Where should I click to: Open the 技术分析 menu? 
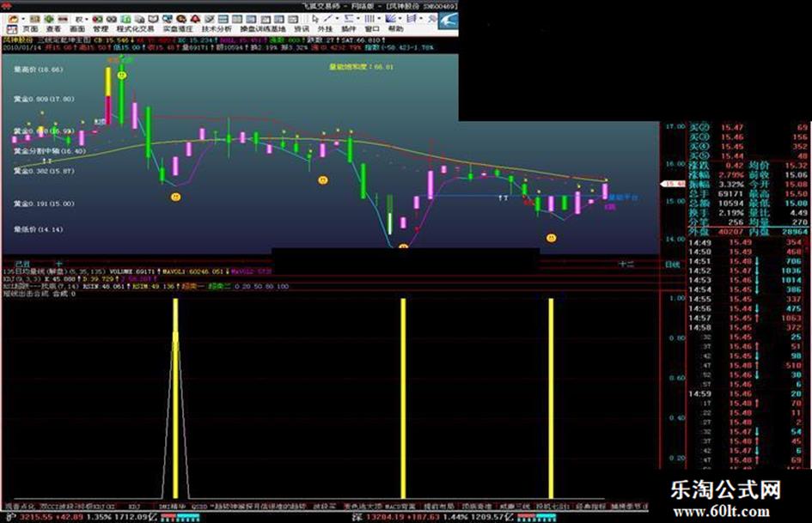(x=217, y=29)
